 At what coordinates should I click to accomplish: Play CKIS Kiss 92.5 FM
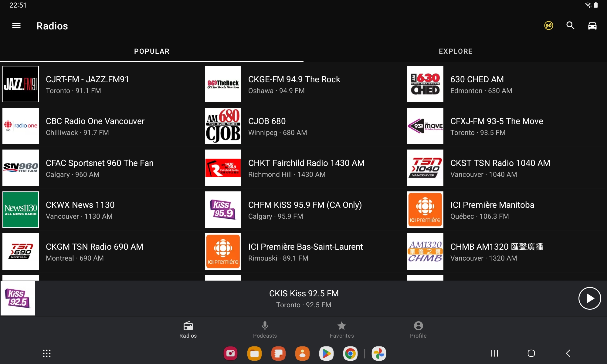pyautogui.click(x=589, y=298)
